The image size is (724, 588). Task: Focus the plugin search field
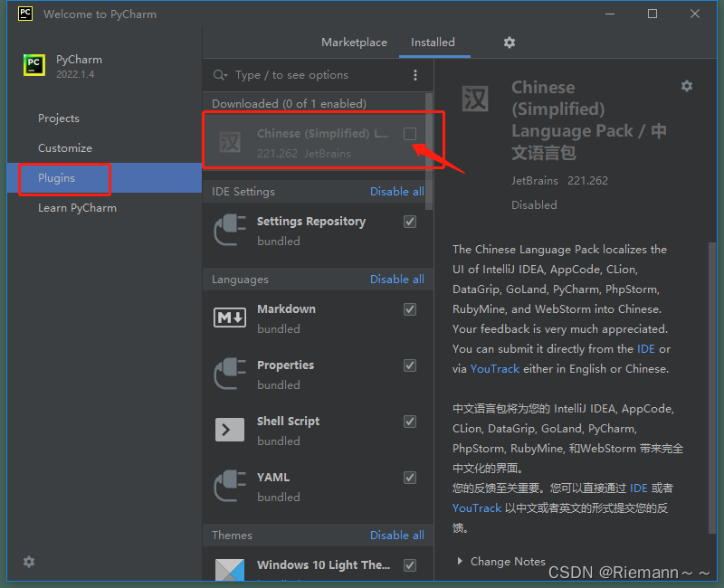pyautogui.click(x=314, y=75)
